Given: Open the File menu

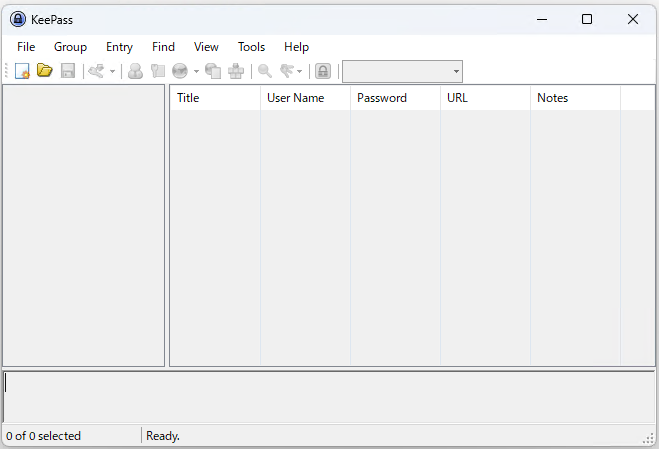Looking at the screenshot, I should (26, 47).
